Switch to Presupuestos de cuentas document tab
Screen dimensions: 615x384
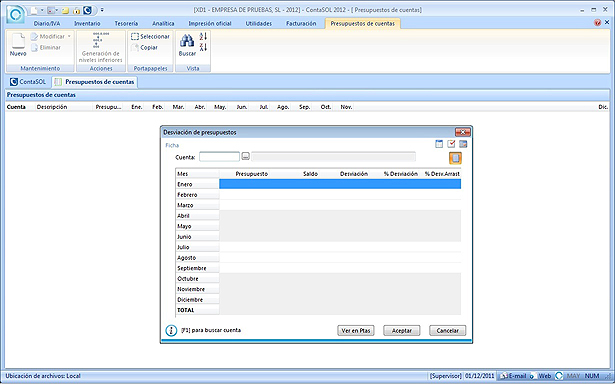pyautogui.click(x=95, y=82)
